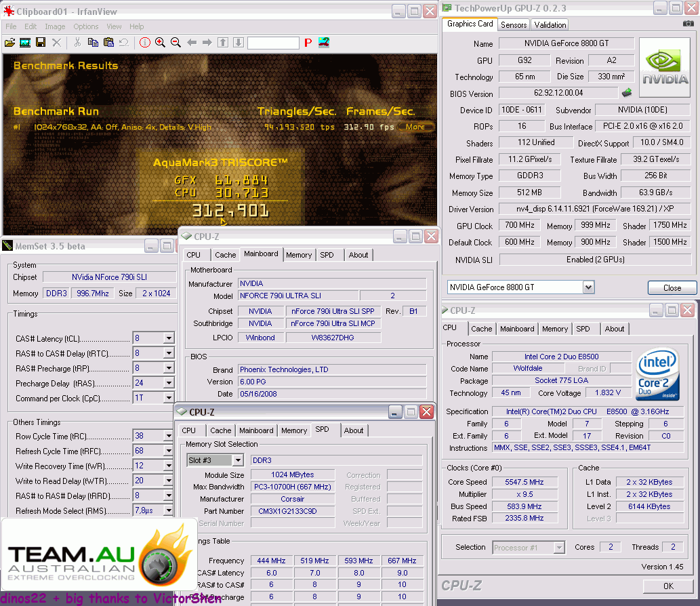Screen dimensions: 700x606
Task: Click the Open file icon in IrfanView toolbar
Action: click(9, 43)
